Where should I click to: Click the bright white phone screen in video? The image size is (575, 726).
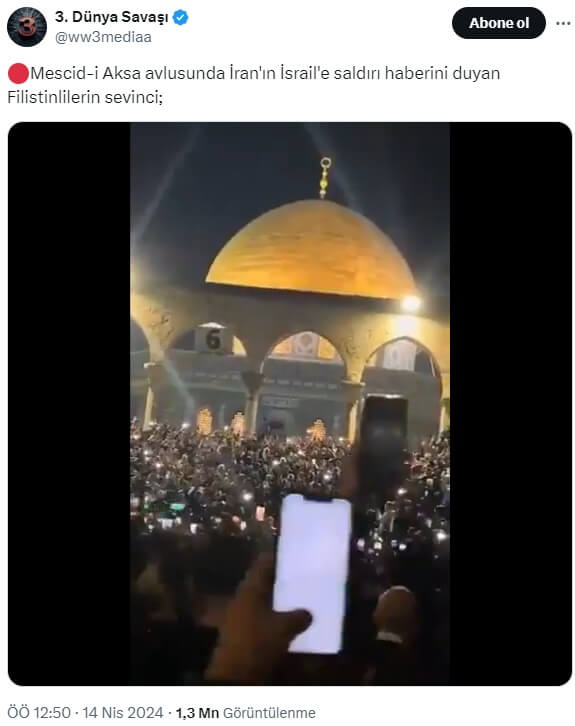[x=311, y=573]
